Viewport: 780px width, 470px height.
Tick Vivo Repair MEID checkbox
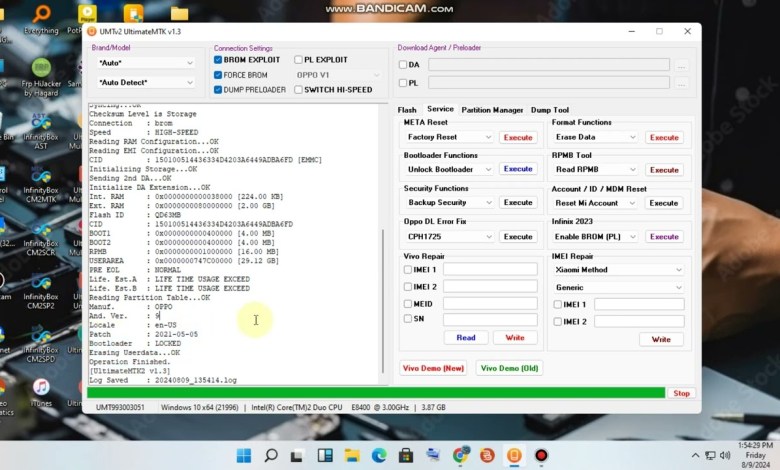pyautogui.click(x=408, y=304)
